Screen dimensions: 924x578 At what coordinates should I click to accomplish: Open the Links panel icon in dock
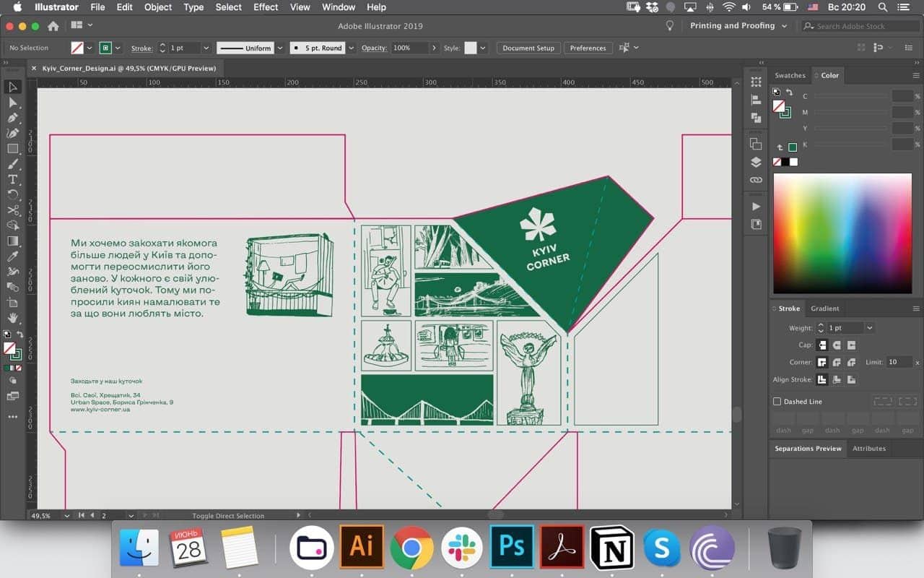tap(756, 180)
